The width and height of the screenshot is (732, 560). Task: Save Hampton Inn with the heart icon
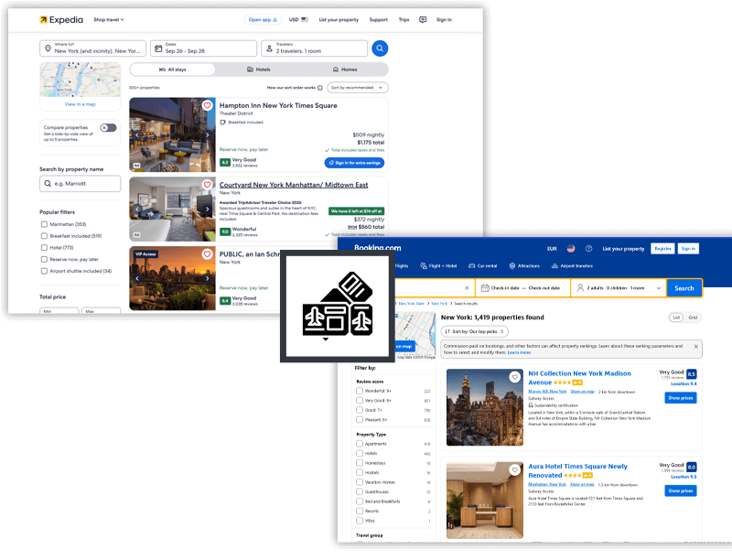point(208,106)
